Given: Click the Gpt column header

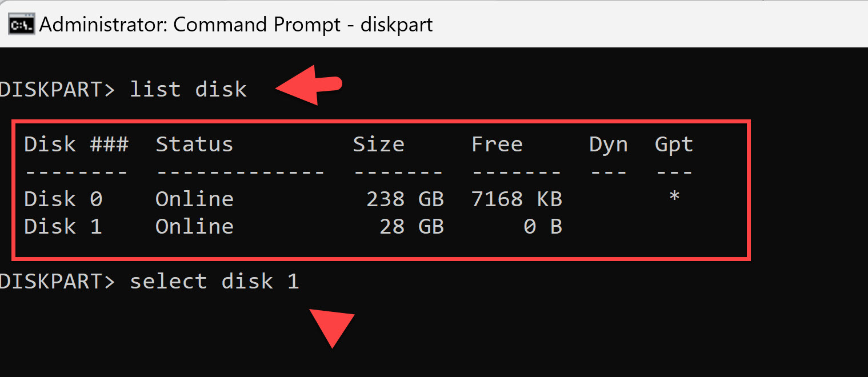Looking at the screenshot, I should (x=674, y=144).
